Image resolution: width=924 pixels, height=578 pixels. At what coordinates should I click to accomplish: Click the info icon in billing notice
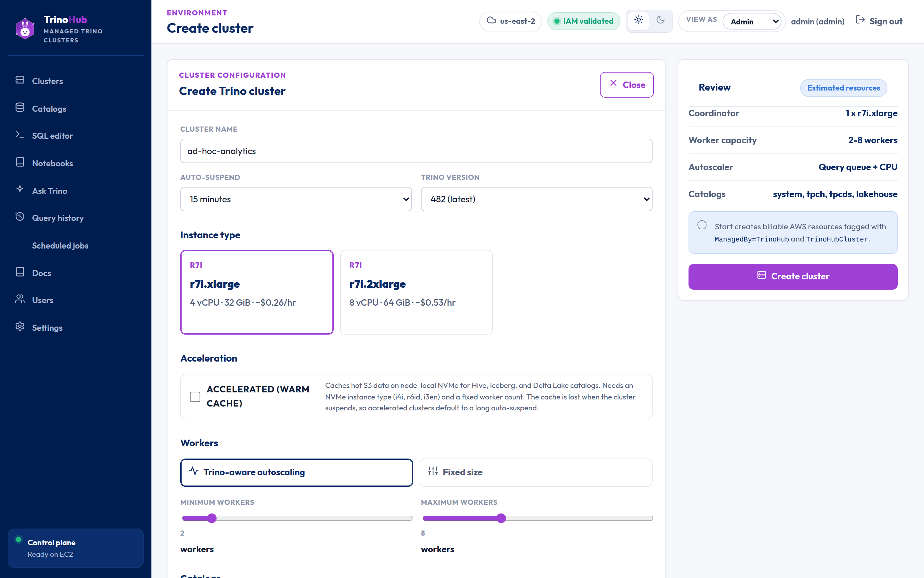point(702,225)
